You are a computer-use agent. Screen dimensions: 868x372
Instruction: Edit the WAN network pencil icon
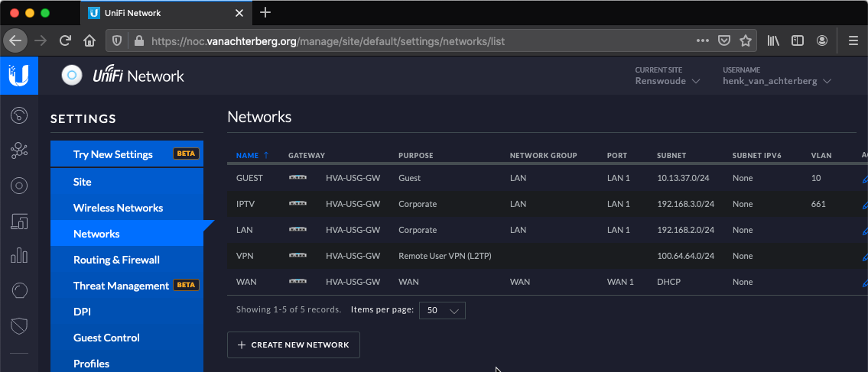pos(865,283)
